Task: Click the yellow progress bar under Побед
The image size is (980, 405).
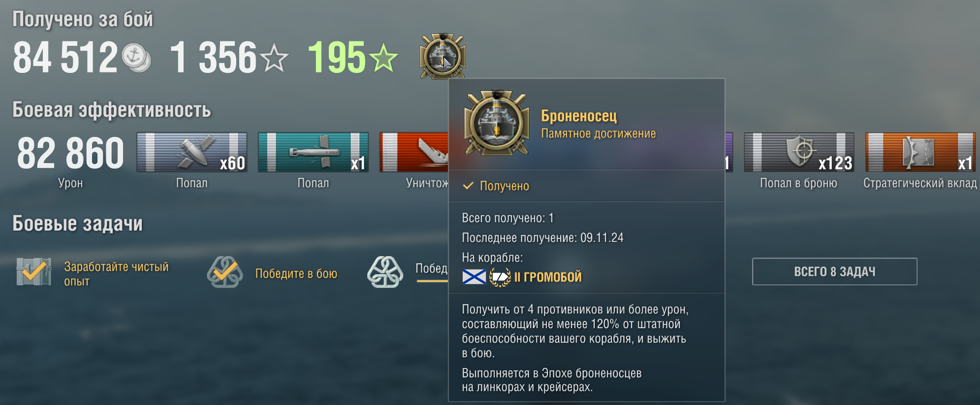Action: (x=432, y=281)
